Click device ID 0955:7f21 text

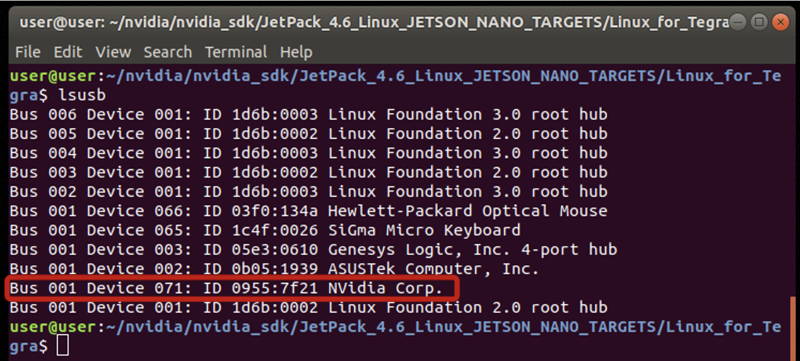pos(274,289)
